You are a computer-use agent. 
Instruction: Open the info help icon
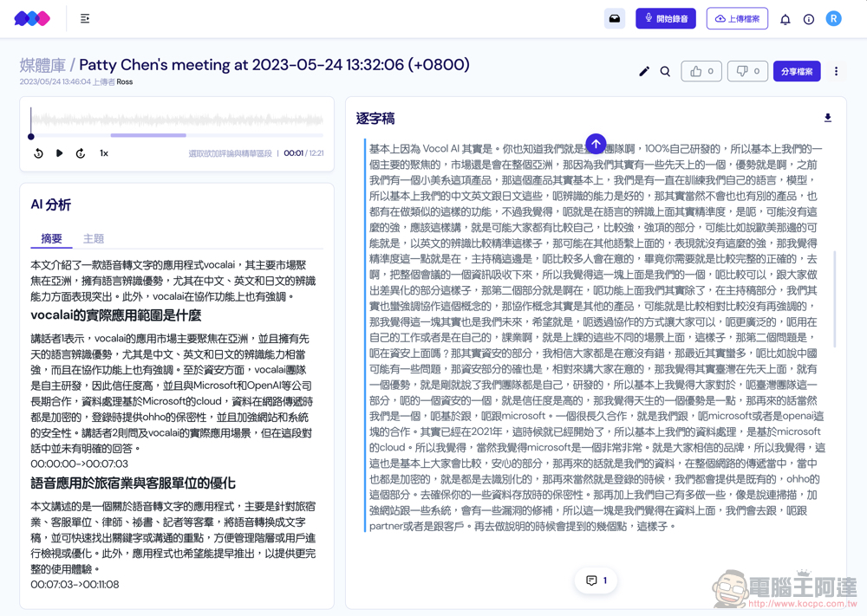(x=809, y=19)
